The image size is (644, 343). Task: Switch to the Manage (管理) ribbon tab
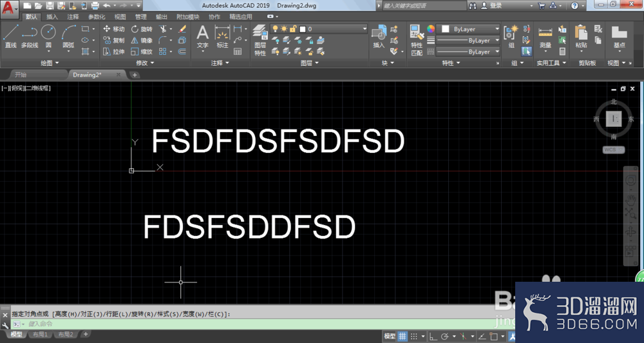click(x=141, y=17)
